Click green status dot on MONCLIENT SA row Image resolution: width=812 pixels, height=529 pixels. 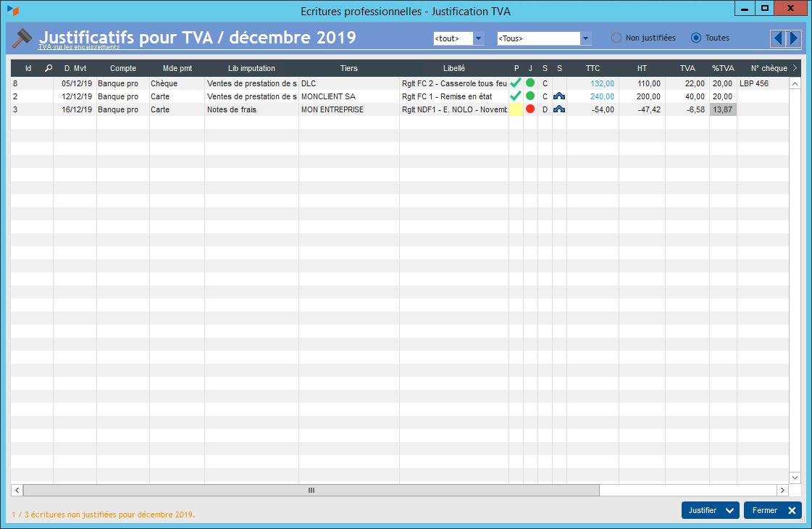click(530, 96)
